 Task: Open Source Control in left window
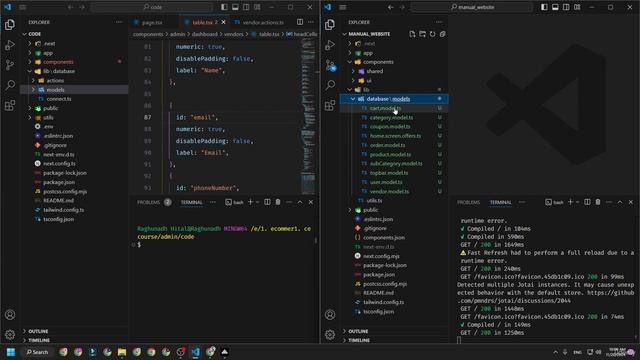[10, 65]
